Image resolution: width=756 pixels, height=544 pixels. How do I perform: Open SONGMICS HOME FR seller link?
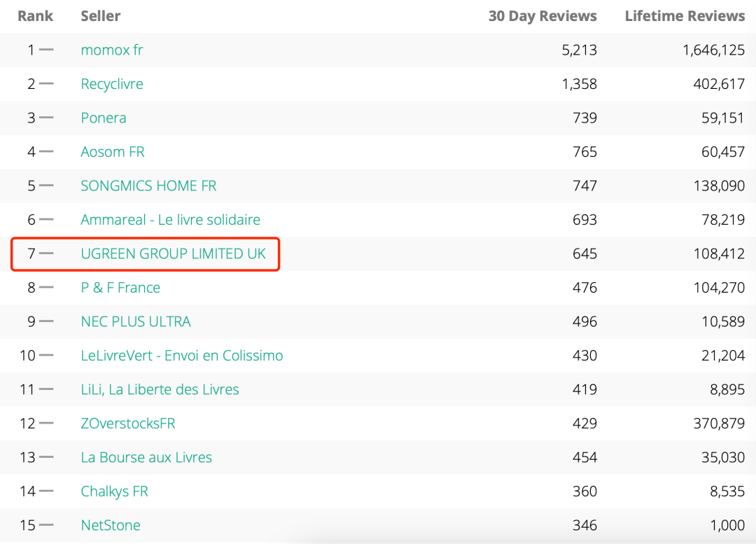pos(148,186)
